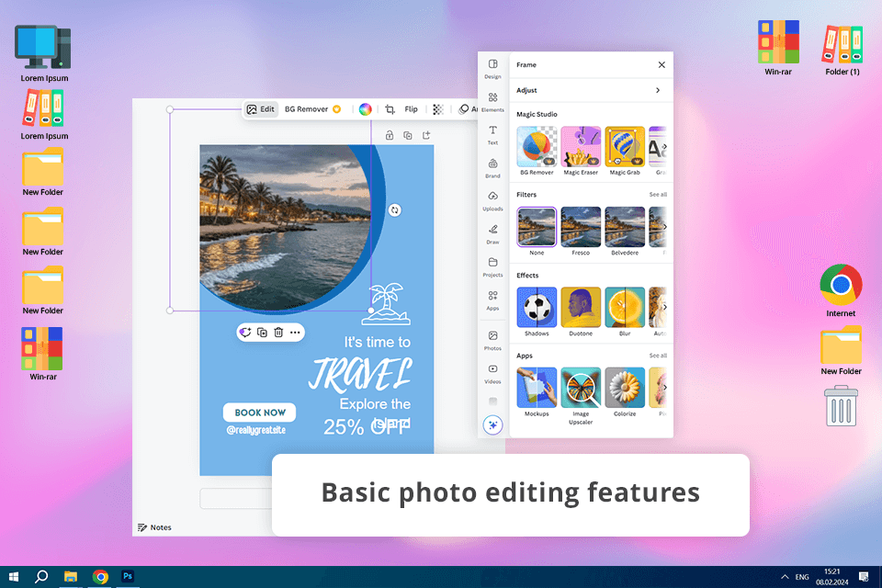Select the Text sidebar tool
The image size is (882, 588).
point(492,135)
